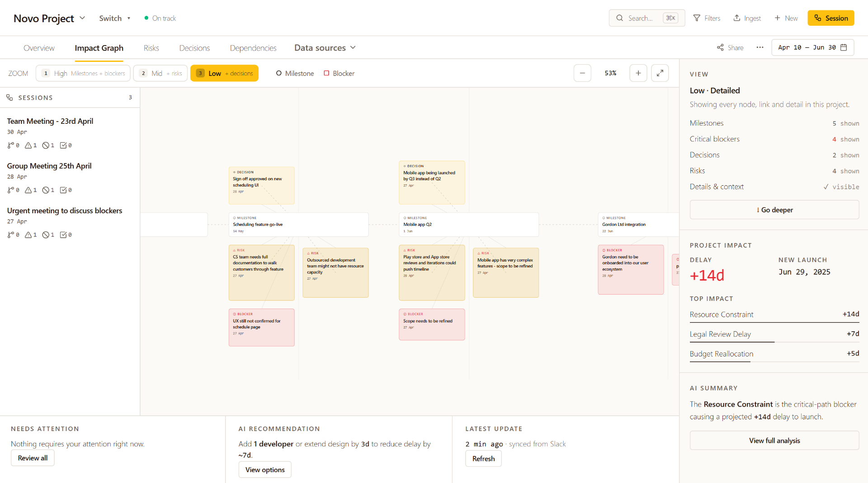Click the View full analysis button

[774, 441]
